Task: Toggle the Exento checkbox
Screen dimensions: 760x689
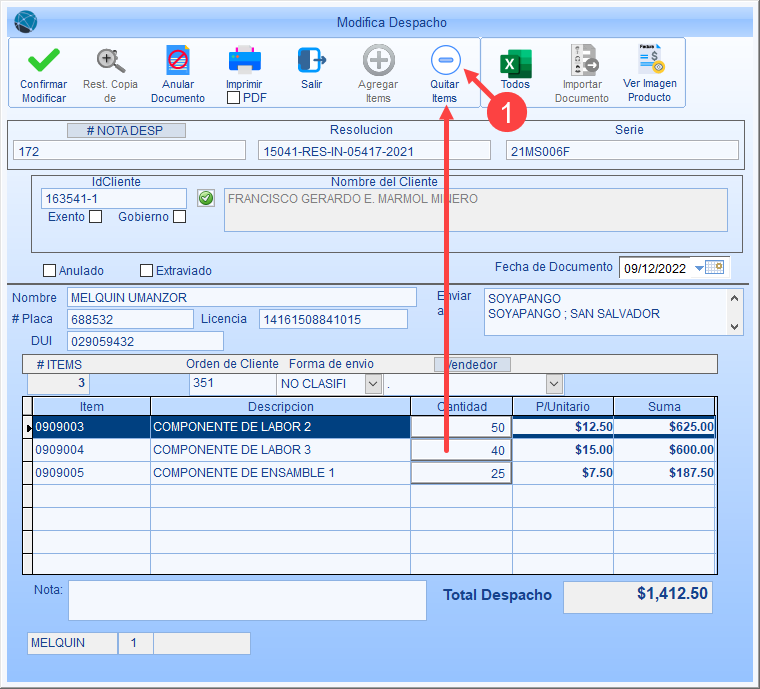Action: tap(96, 217)
